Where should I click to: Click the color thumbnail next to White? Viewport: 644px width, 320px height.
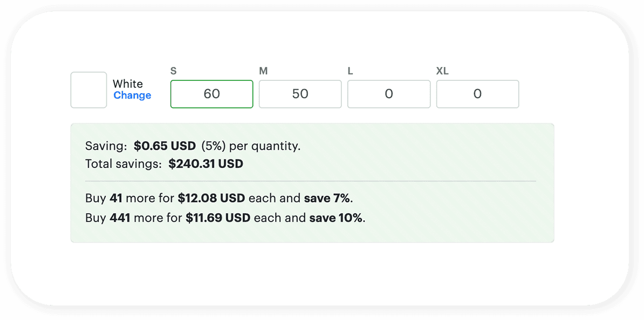pos(88,90)
